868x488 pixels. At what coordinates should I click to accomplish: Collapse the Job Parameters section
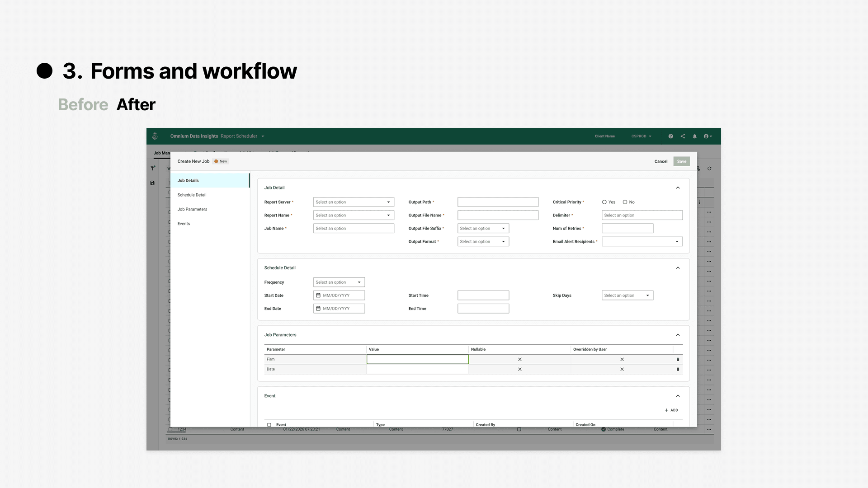pos(678,335)
